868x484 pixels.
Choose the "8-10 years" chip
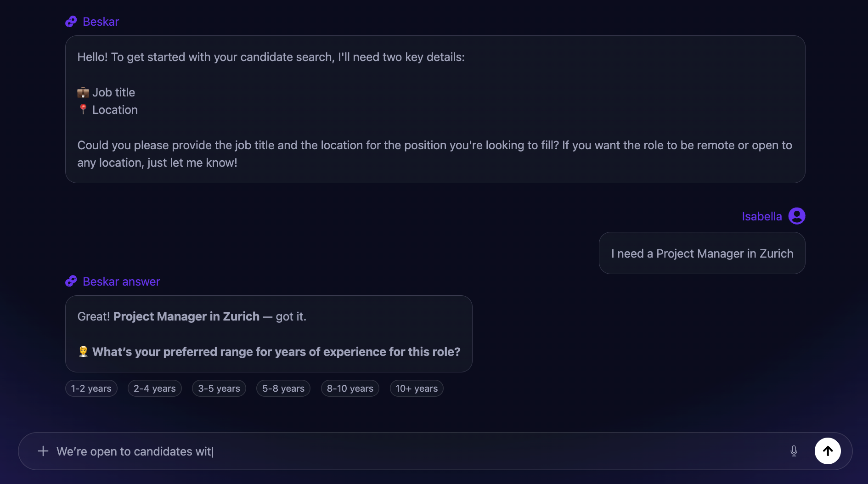click(350, 388)
